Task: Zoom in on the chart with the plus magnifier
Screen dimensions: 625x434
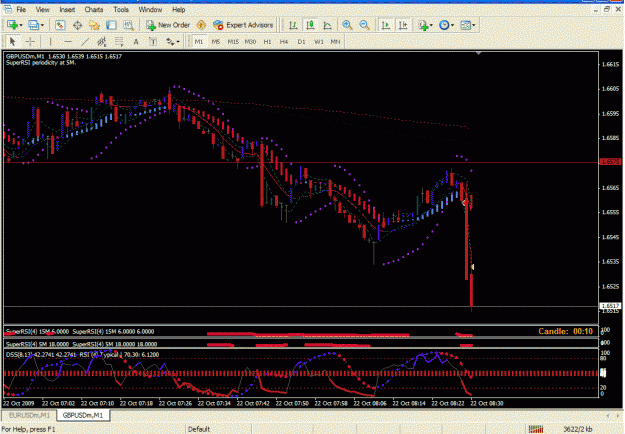Action: tap(347, 25)
